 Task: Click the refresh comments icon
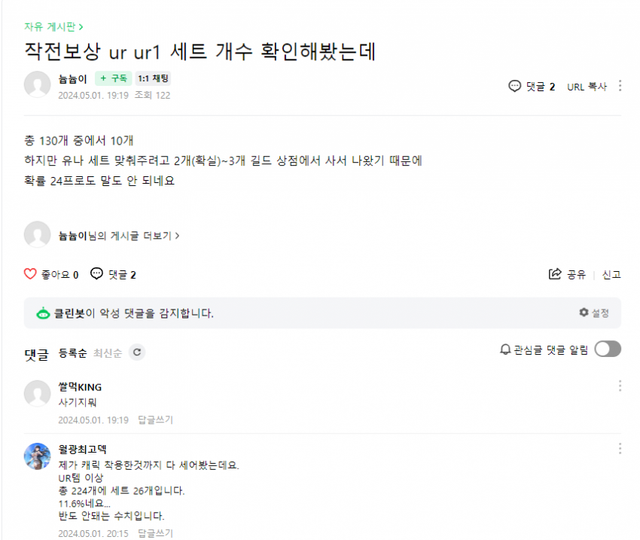[x=137, y=352]
